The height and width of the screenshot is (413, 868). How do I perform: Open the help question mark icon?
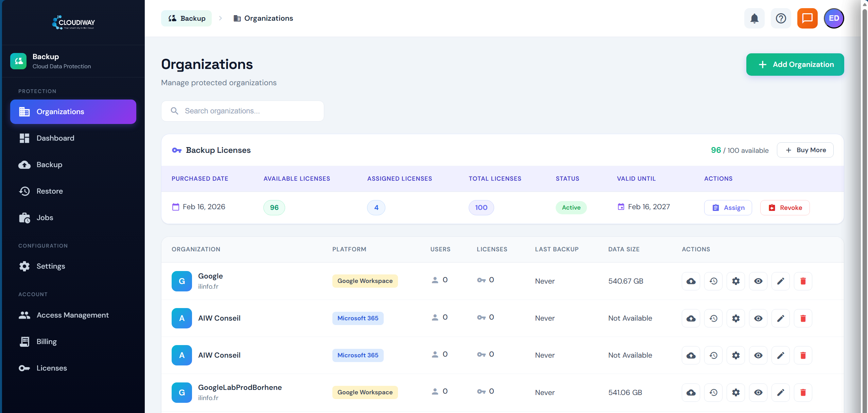pos(781,18)
